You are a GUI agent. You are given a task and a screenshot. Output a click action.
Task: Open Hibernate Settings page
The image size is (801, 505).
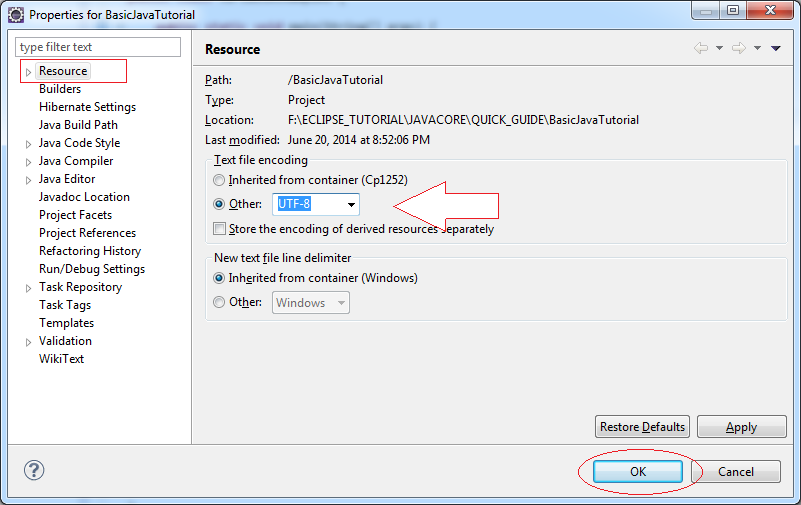coord(87,107)
